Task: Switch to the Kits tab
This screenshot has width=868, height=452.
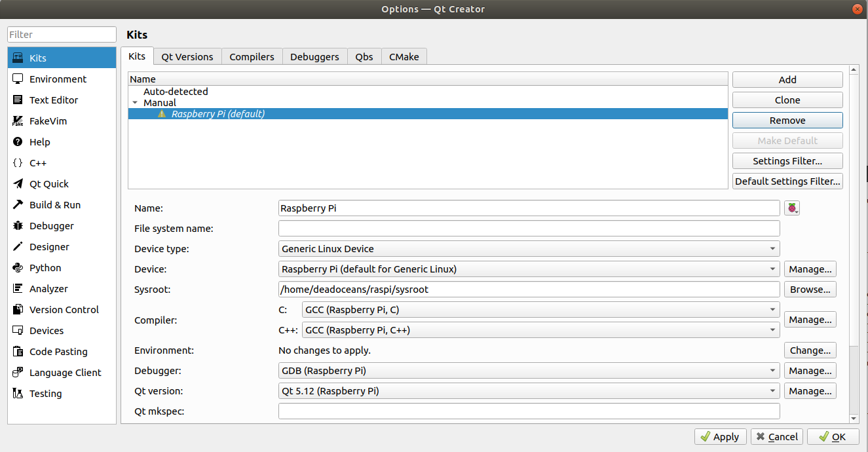Action: [x=137, y=56]
